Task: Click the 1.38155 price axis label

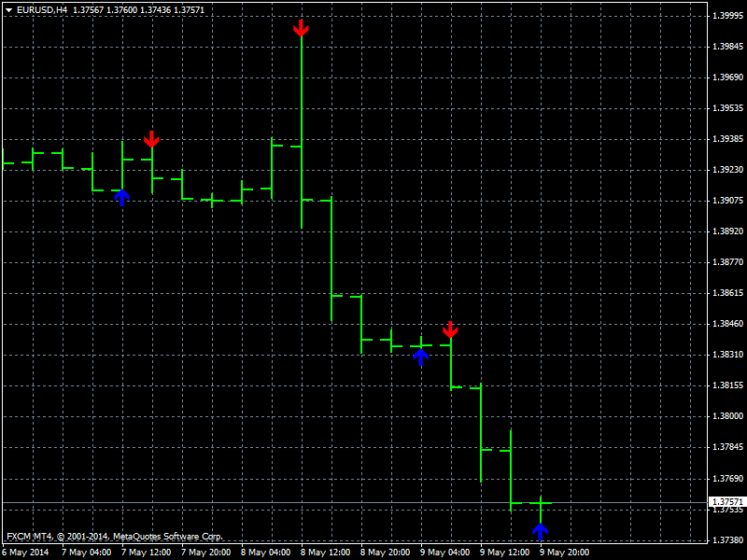Action: (x=727, y=385)
